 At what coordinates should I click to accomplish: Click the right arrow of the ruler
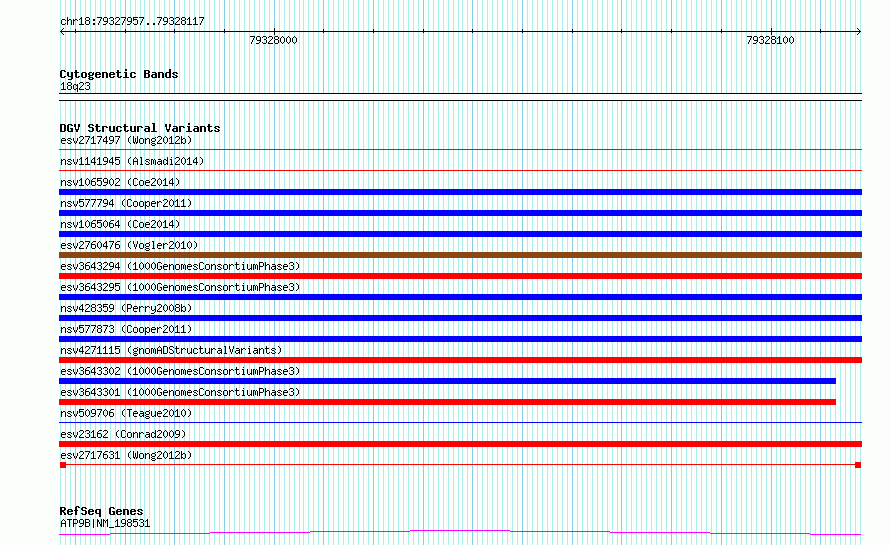pos(858,31)
